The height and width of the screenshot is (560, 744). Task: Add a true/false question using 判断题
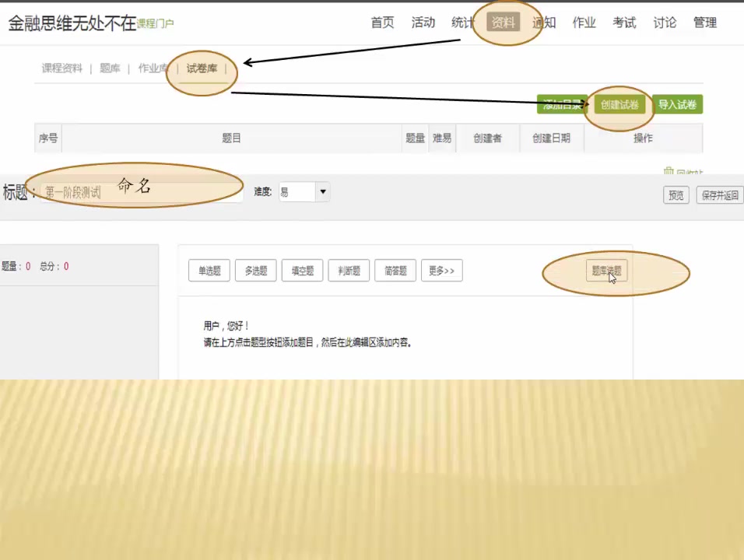[348, 270]
